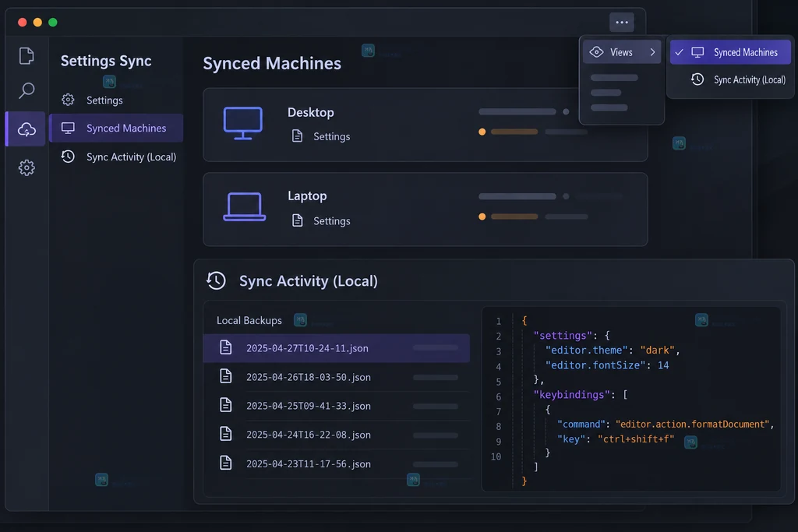Minimize the window with the yellow button

click(x=37, y=23)
